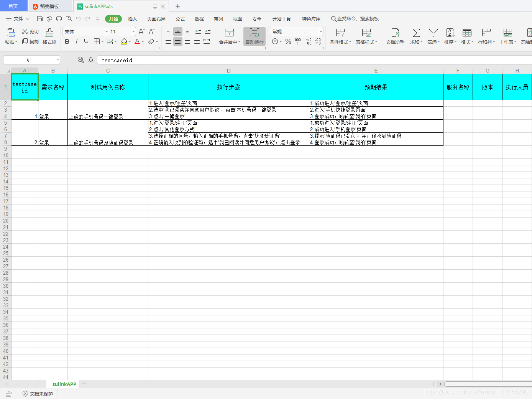Switch to the 插入 ribbon tab
Image resolution: width=532 pixels, height=399 pixels.
[x=132, y=19]
